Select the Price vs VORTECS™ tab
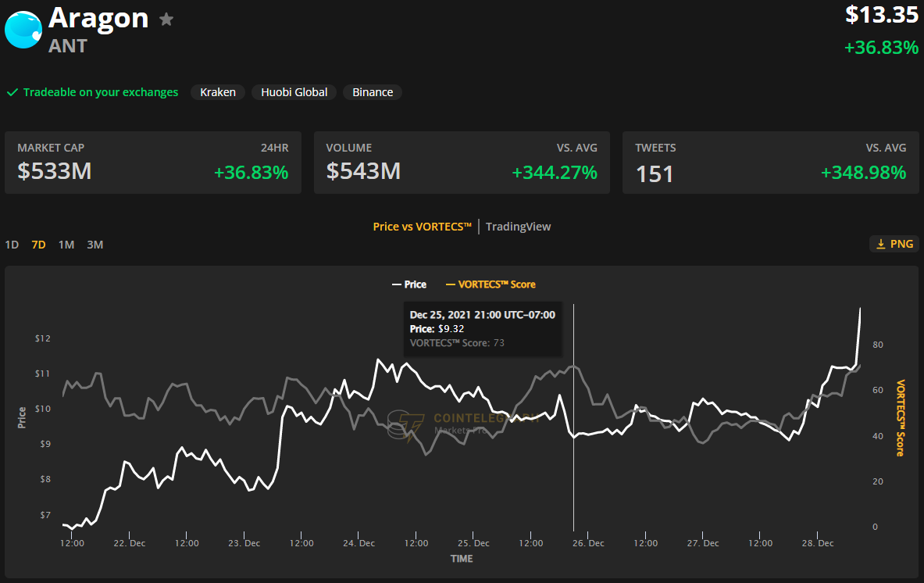Image resolution: width=924 pixels, height=583 pixels. [x=422, y=227]
